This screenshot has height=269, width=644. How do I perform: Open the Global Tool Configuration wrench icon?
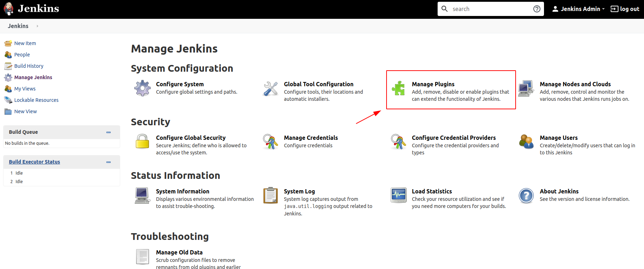click(x=271, y=89)
